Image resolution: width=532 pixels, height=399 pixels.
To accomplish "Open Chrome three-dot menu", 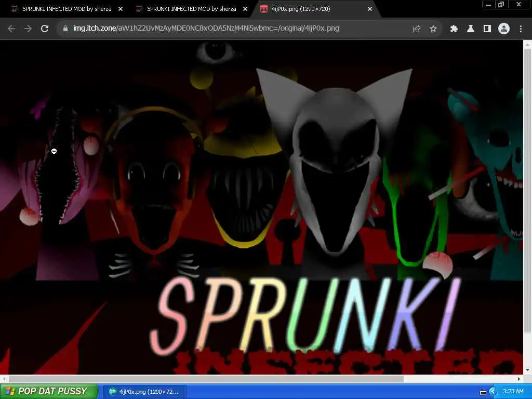I will (521, 29).
